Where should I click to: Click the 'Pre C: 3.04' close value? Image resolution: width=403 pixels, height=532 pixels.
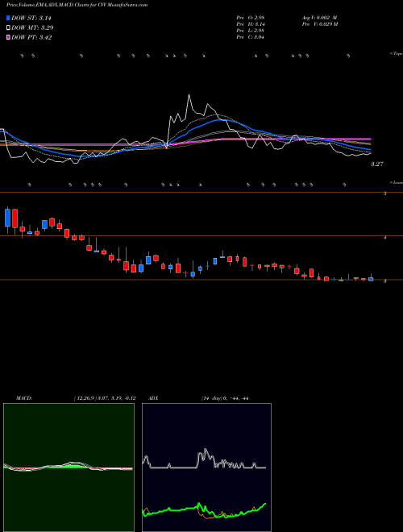point(251,36)
